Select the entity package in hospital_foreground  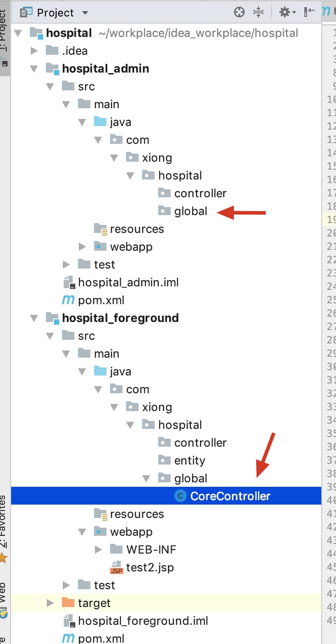[x=189, y=461]
